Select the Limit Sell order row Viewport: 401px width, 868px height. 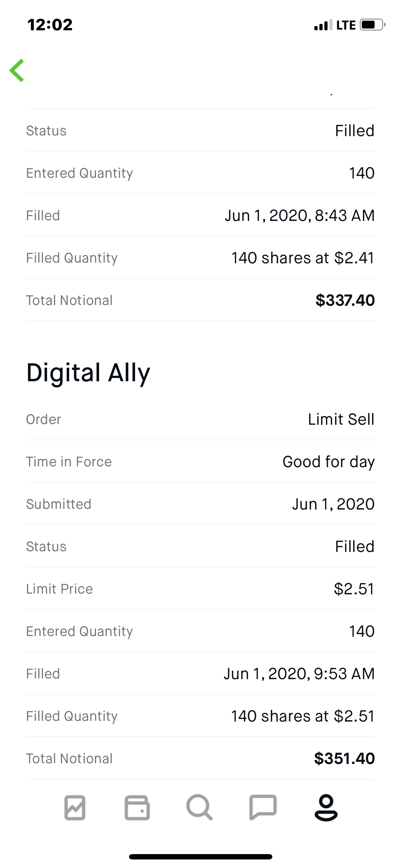click(200, 419)
